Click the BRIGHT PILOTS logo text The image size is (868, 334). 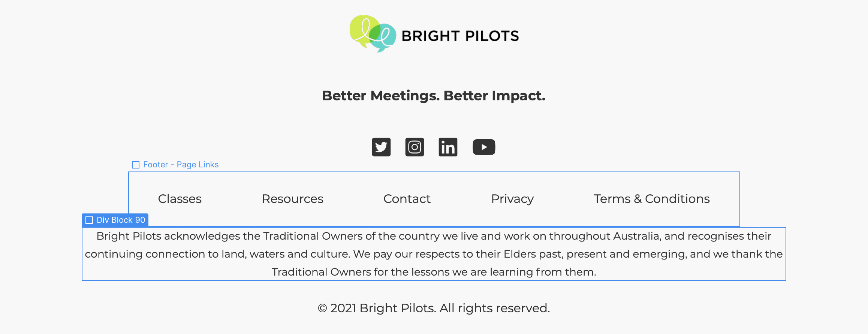coord(460,36)
